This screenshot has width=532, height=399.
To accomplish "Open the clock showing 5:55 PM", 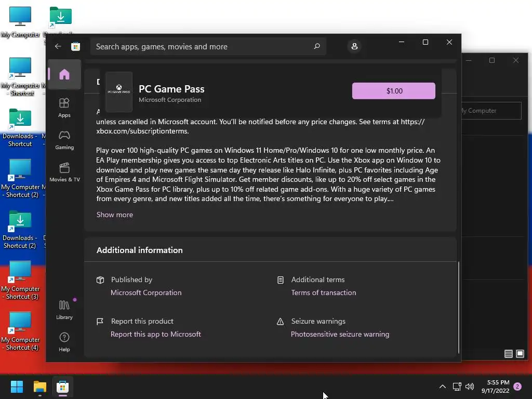I will [x=495, y=387].
